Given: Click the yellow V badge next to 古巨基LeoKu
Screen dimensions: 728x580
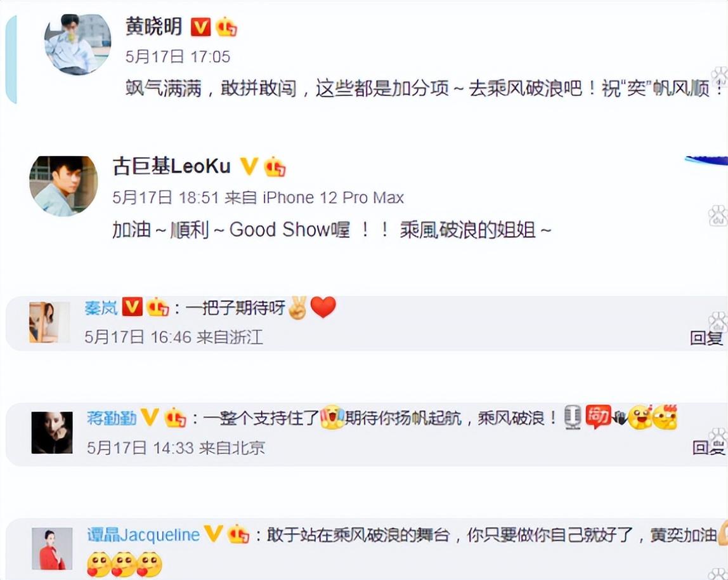Looking at the screenshot, I should [x=249, y=166].
